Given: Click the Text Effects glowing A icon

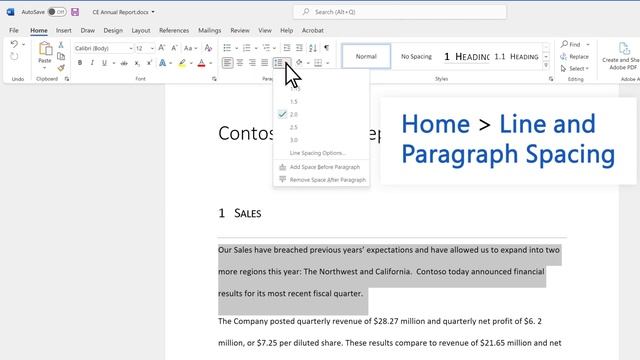Looking at the screenshot, I should (x=162, y=63).
